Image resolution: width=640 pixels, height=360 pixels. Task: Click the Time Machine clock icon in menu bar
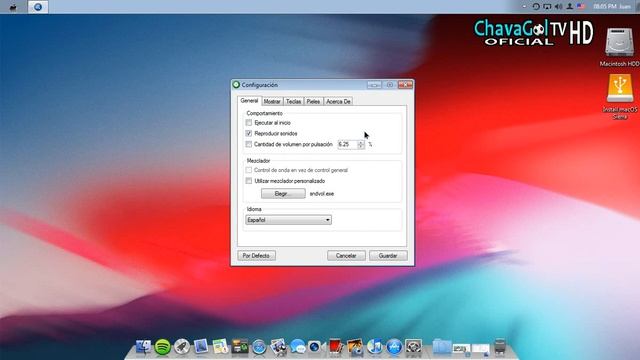tap(536, 7)
